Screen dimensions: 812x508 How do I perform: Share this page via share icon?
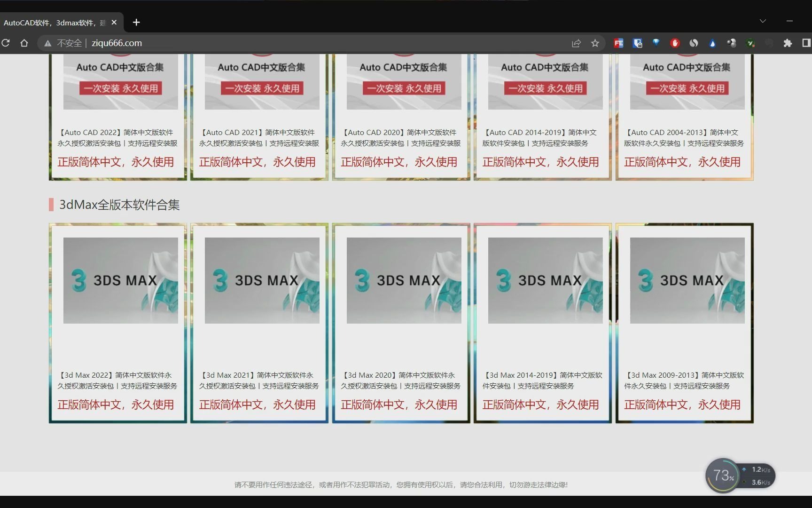coord(576,43)
